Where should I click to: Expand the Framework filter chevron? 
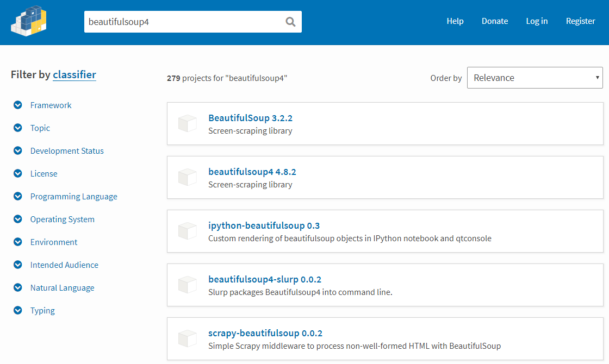[18, 105]
